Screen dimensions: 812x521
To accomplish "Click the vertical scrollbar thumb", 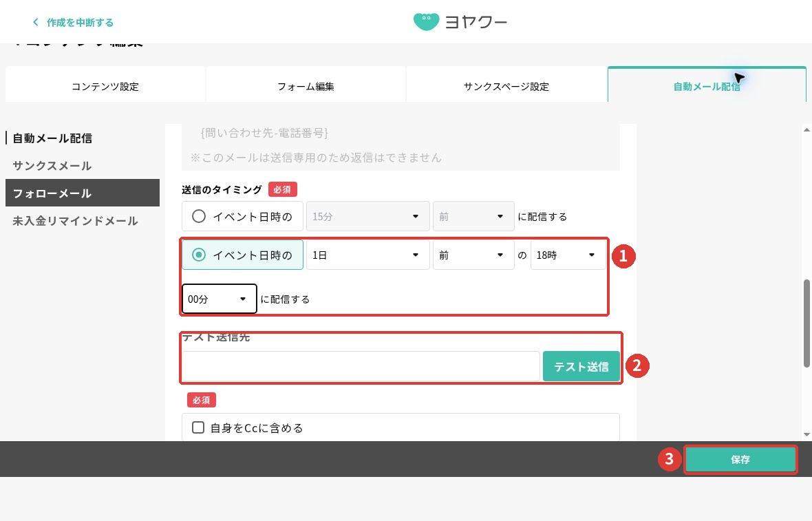I will pyautogui.click(x=806, y=323).
